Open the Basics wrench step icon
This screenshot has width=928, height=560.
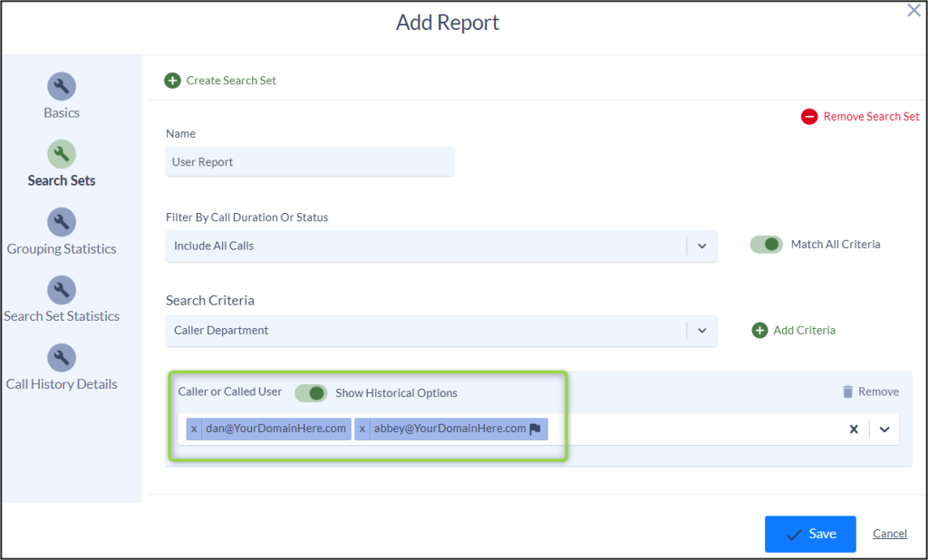click(x=62, y=86)
